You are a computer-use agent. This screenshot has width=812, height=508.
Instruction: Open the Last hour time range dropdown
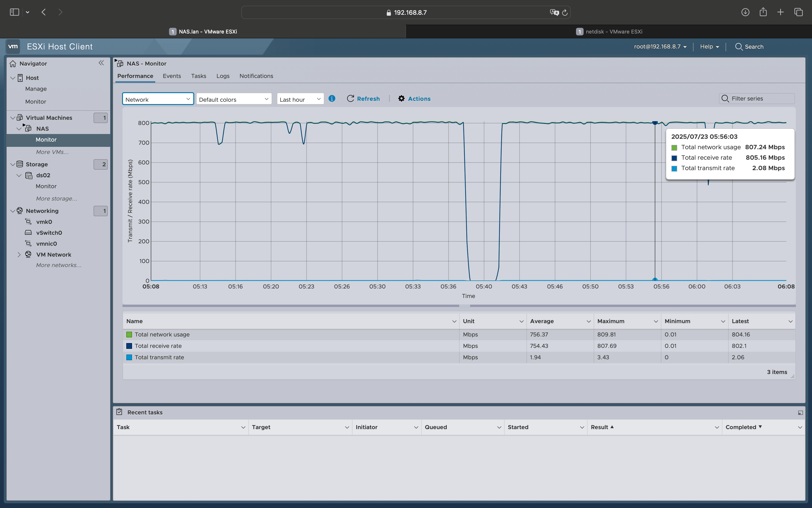[x=300, y=99]
